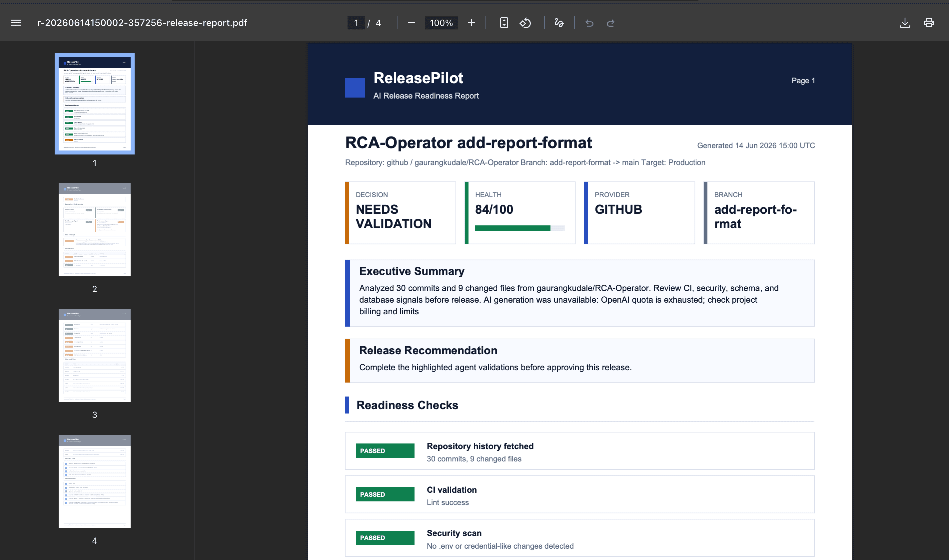Click the Analyzed 30 commits summary paragraph
Viewport: 949px width, 560px height.
tap(568, 300)
